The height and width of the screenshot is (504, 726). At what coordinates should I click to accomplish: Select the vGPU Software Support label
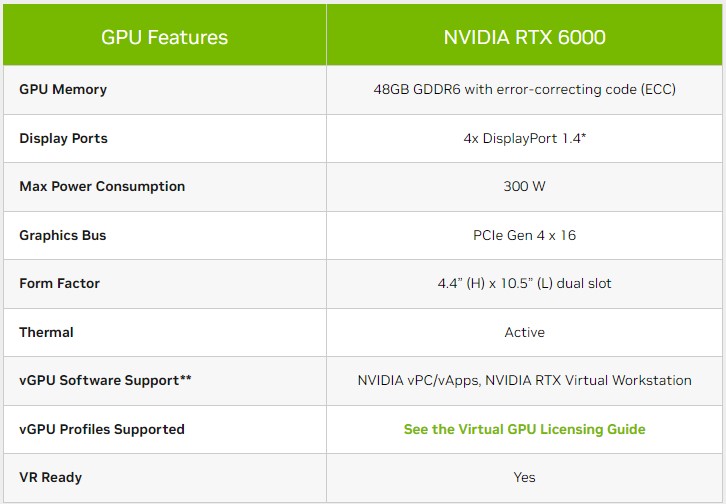(105, 380)
